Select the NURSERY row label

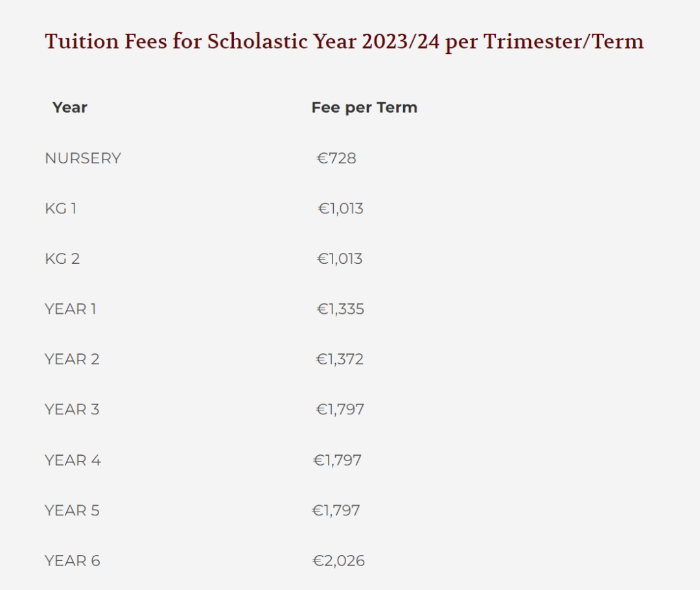click(83, 158)
